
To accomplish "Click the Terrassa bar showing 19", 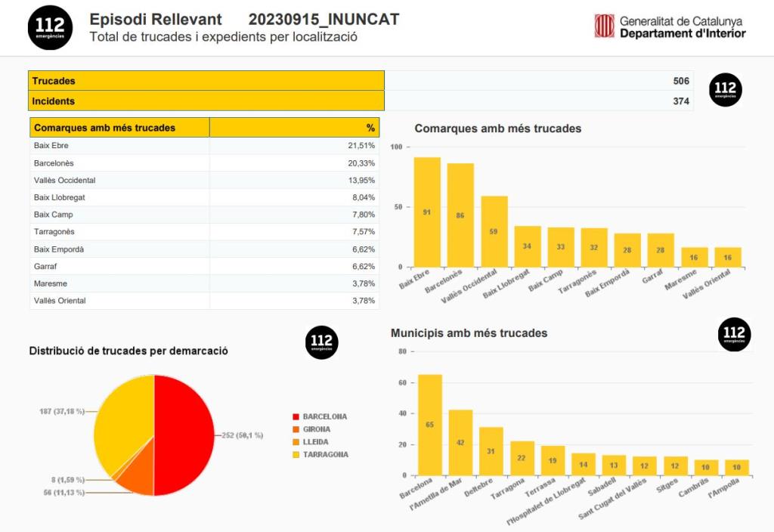I will (553, 461).
